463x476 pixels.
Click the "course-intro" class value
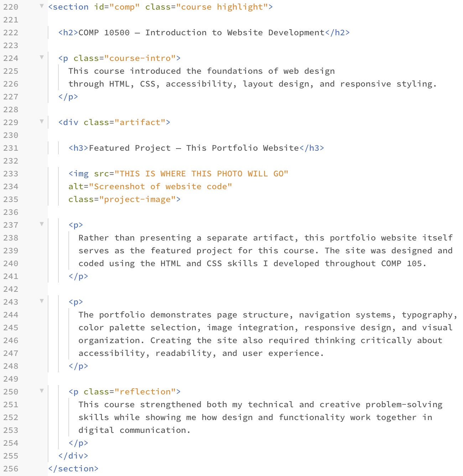pos(140,58)
